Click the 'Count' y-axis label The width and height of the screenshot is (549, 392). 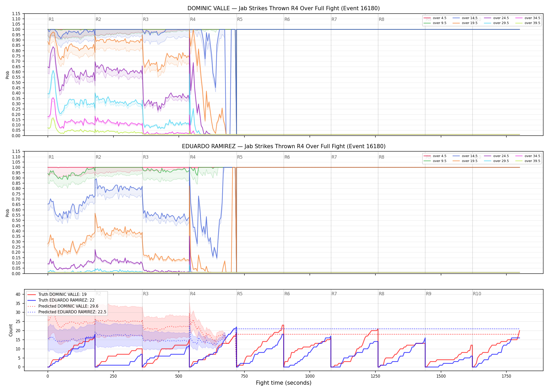click(11, 330)
